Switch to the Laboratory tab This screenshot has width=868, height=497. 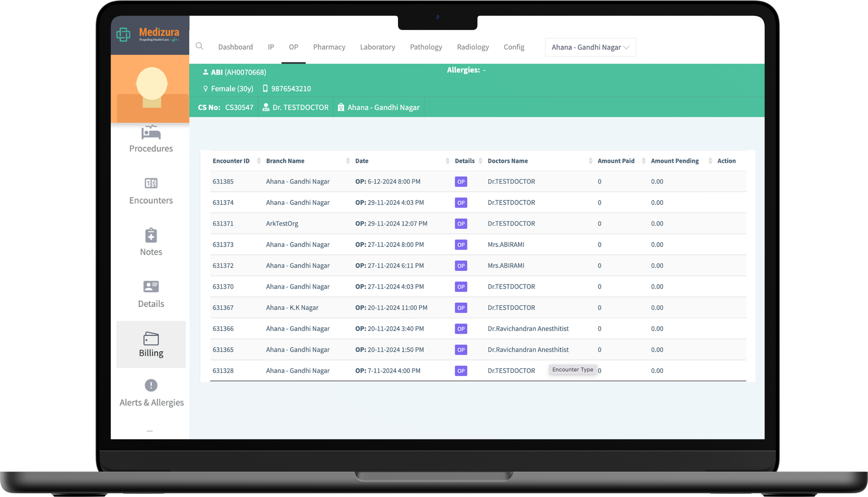point(377,47)
